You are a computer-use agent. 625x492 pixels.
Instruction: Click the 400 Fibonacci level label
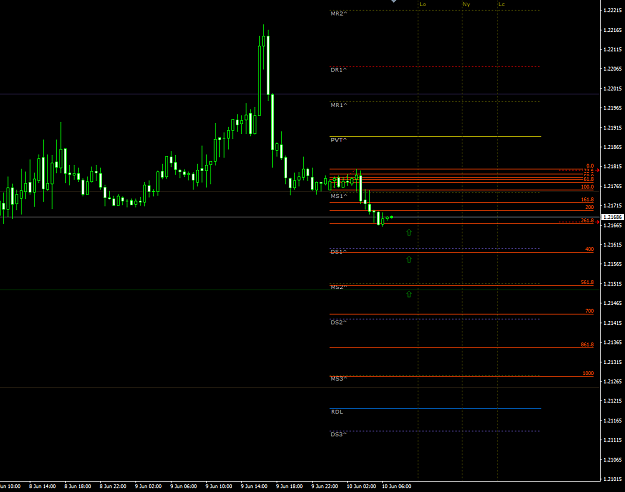pos(590,249)
